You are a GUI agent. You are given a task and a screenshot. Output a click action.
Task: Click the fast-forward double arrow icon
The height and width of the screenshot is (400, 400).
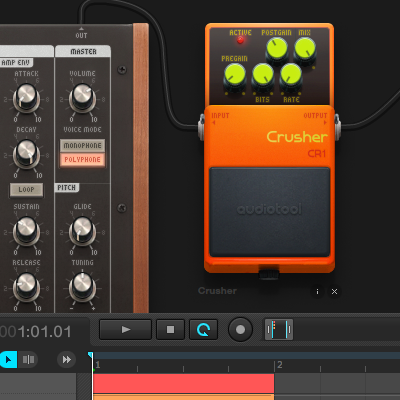pos(66,360)
